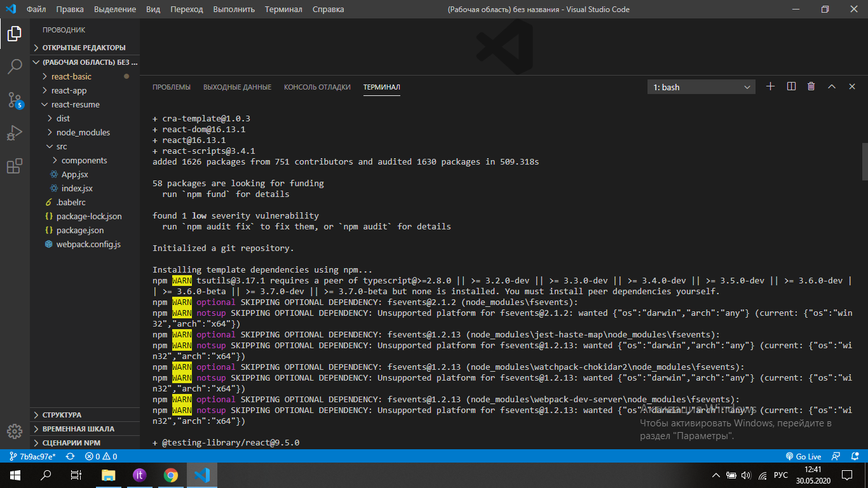
Task: Open the Вид menu
Action: 153,9
